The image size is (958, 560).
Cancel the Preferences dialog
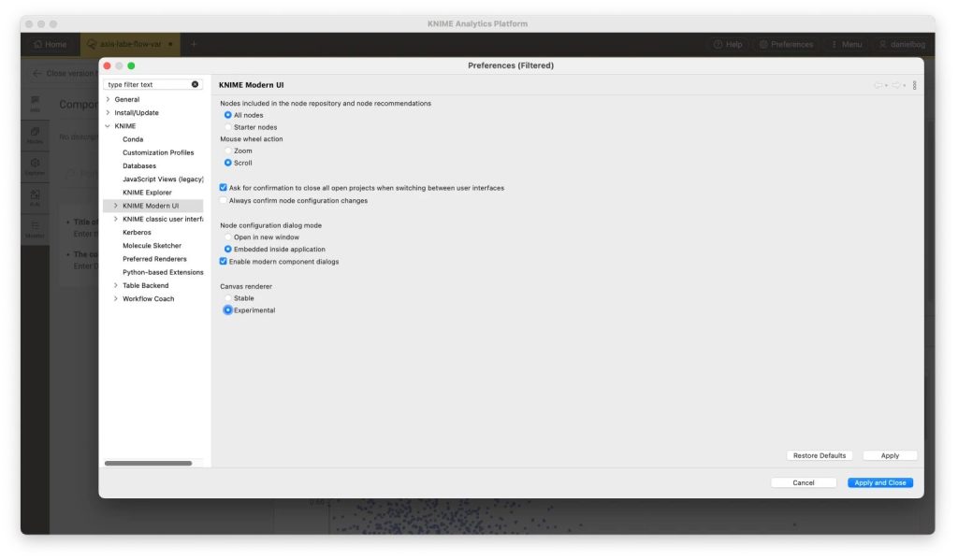[x=804, y=483]
